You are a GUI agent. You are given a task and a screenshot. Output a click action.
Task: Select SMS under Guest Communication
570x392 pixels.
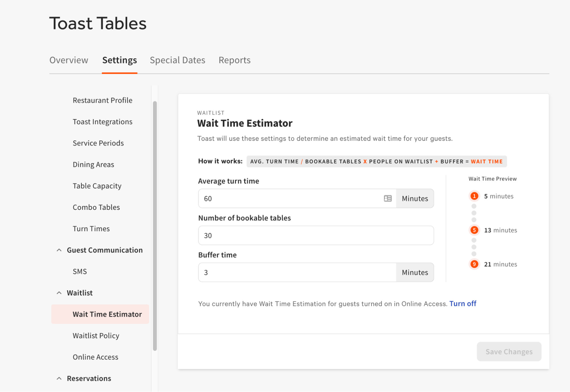80,271
